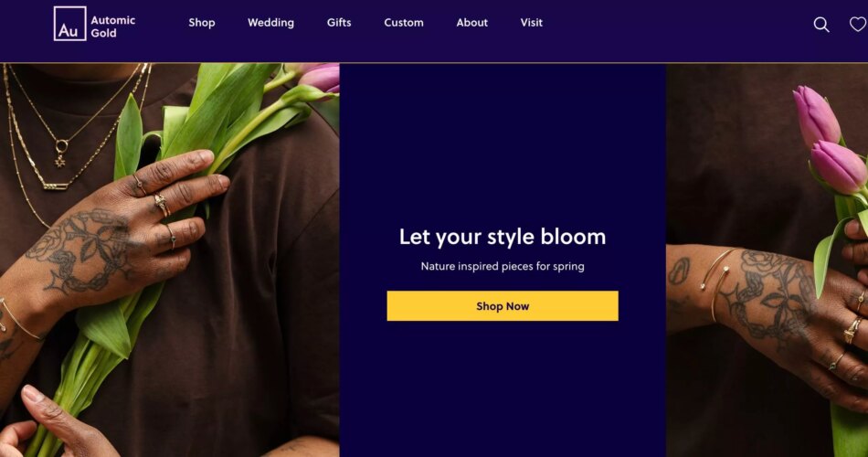This screenshot has width=868, height=457.
Task: Select Gifts in the navigation bar
Action: point(339,23)
